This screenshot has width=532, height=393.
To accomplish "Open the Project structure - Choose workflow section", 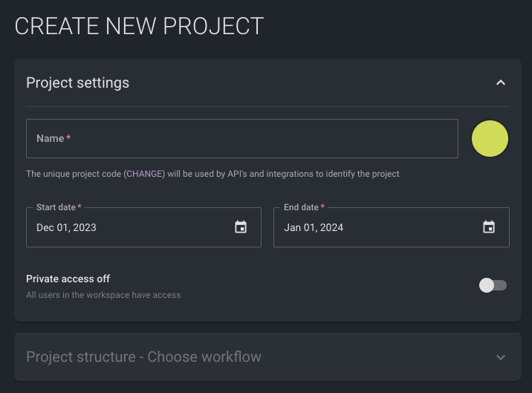I will (x=143, y=357).
